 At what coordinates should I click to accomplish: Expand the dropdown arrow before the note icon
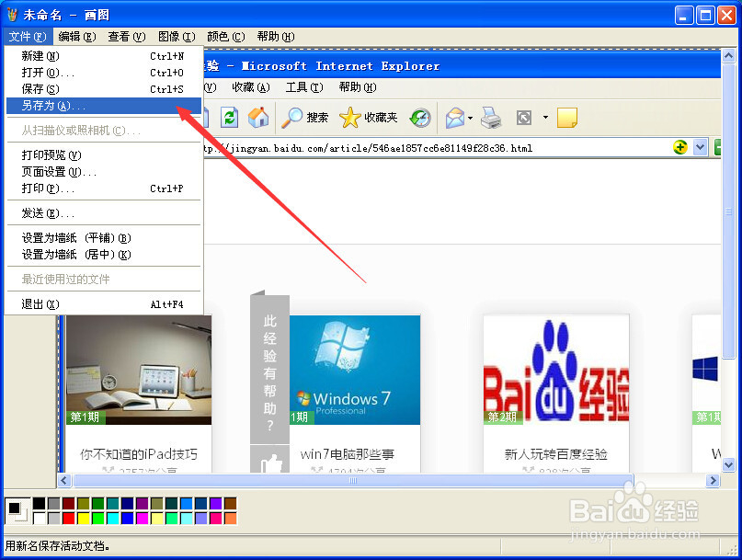coord(545,118)
